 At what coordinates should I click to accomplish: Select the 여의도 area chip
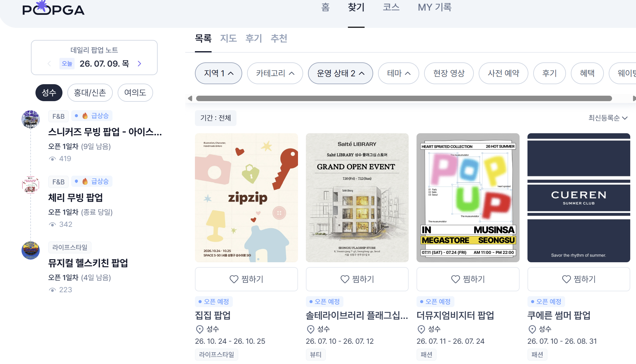click(135, 93)
